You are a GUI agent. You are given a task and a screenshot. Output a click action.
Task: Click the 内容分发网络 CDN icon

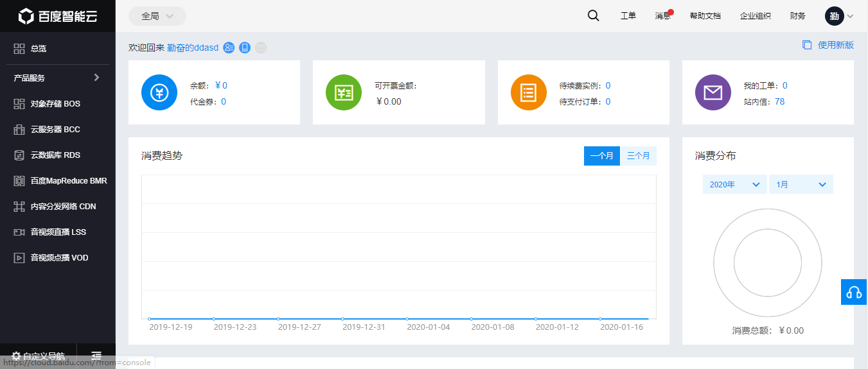pyautogui.click(x=19, y=206)
